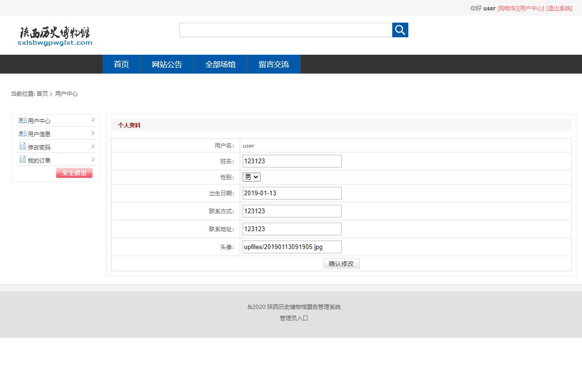Switch to the 全部场馆 tab
582x392 pixels.
pyautogui.click(x=220, y=64)
